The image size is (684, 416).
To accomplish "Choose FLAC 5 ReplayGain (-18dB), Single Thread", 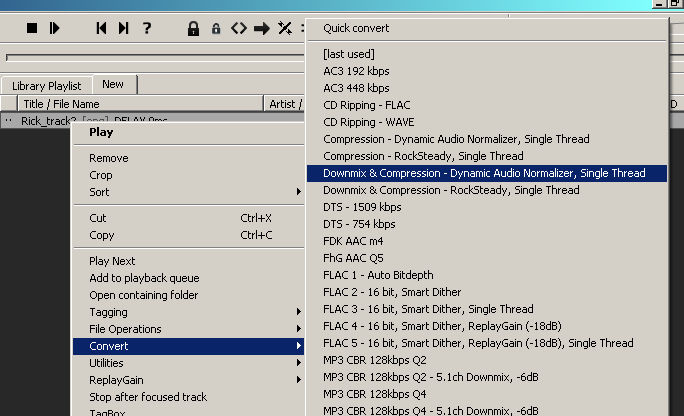I will [487, 343].
